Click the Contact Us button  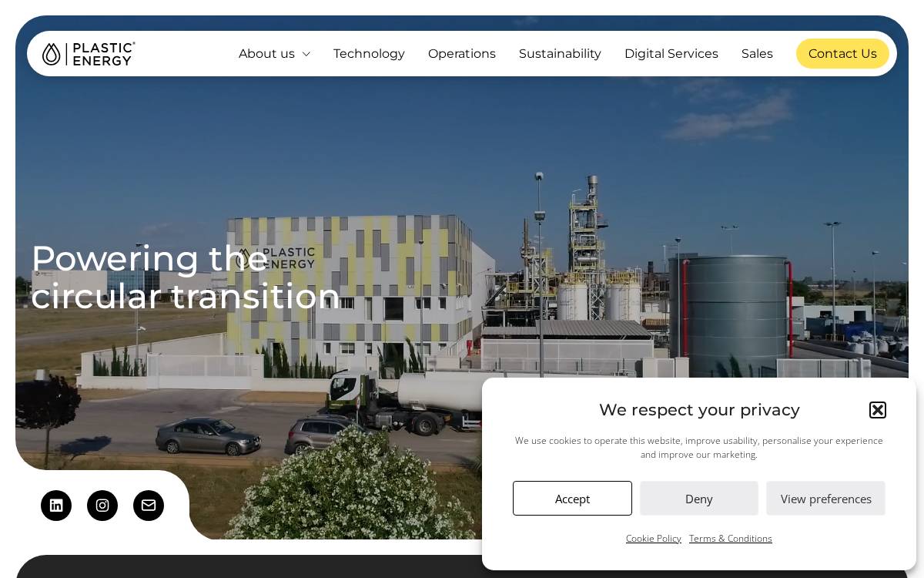pos(842,54)
